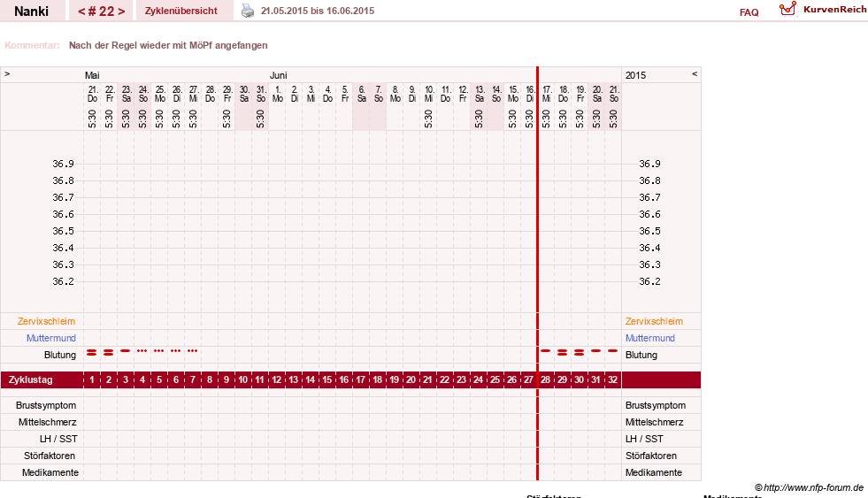This screenshot has height=498, width=868.
Task: Click the left Brustsymptom row label
Action: click(46, 406)
